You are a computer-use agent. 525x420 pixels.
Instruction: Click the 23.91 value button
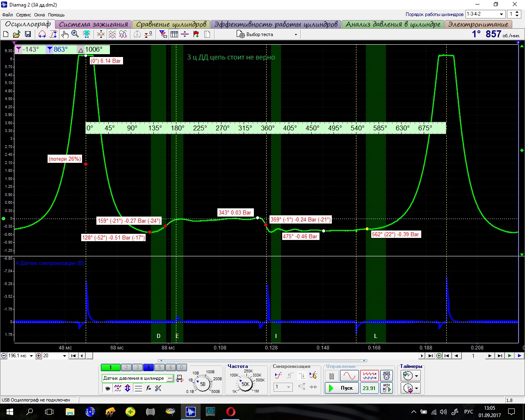click(369, 388)
